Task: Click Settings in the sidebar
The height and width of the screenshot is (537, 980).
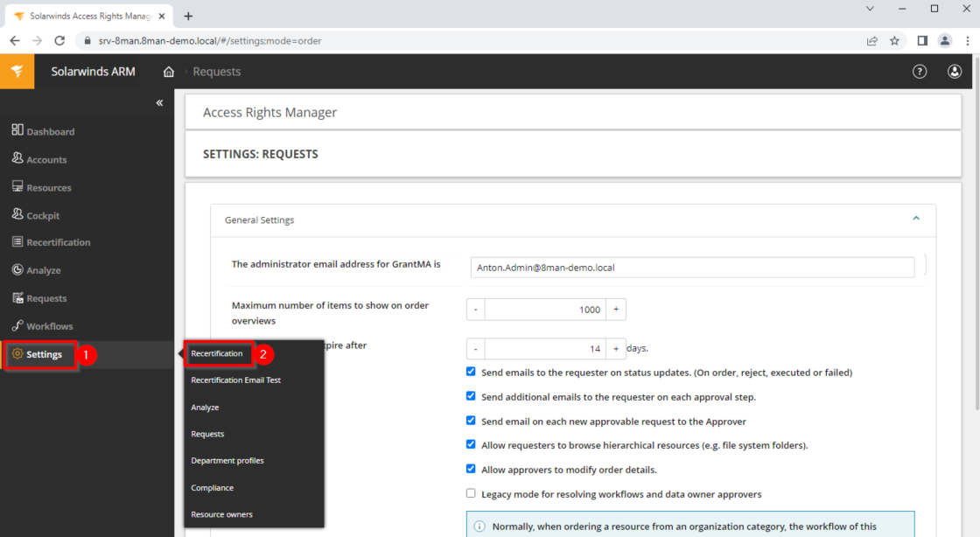Action: 44,354
